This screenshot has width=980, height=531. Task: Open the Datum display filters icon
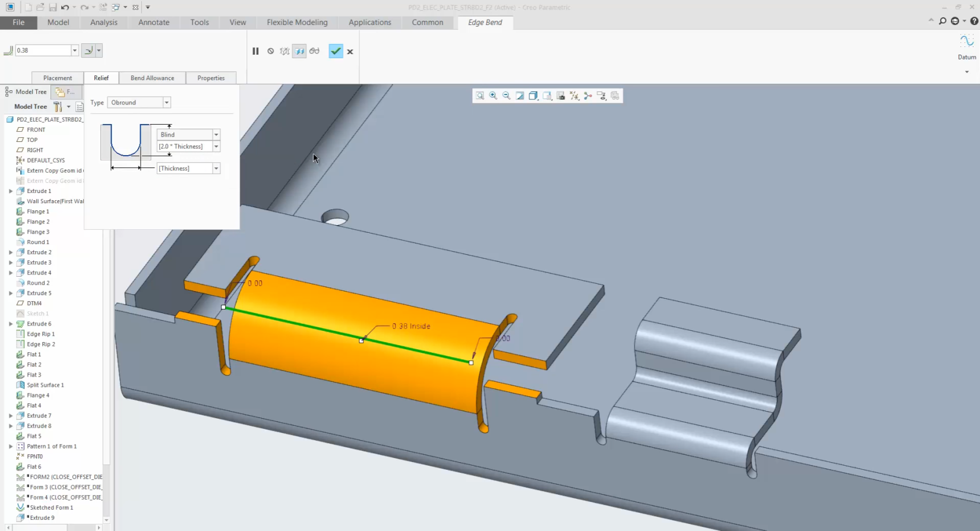(574, 96)
